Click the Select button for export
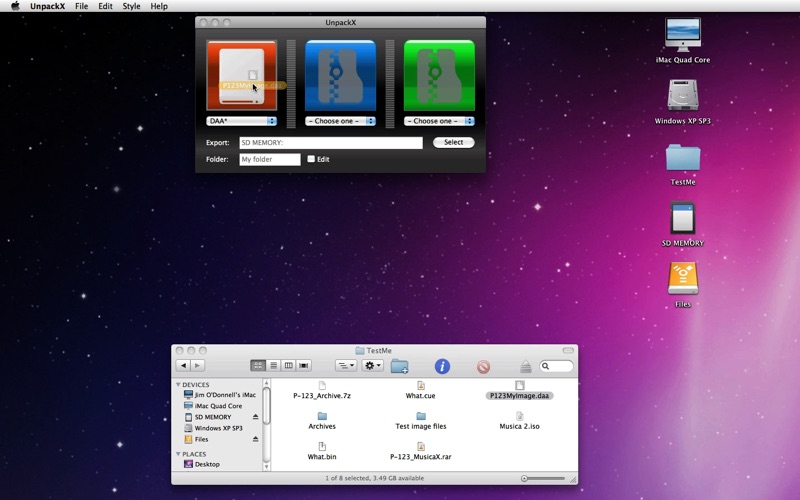Screen dimensions: 800x500 [x=454, y=142]
